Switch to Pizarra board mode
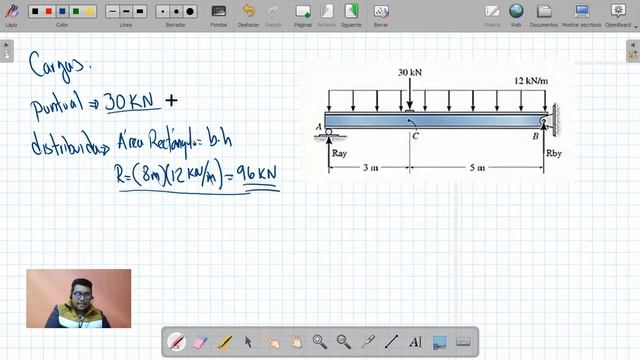The image size is (640, 360). (492, 11)
